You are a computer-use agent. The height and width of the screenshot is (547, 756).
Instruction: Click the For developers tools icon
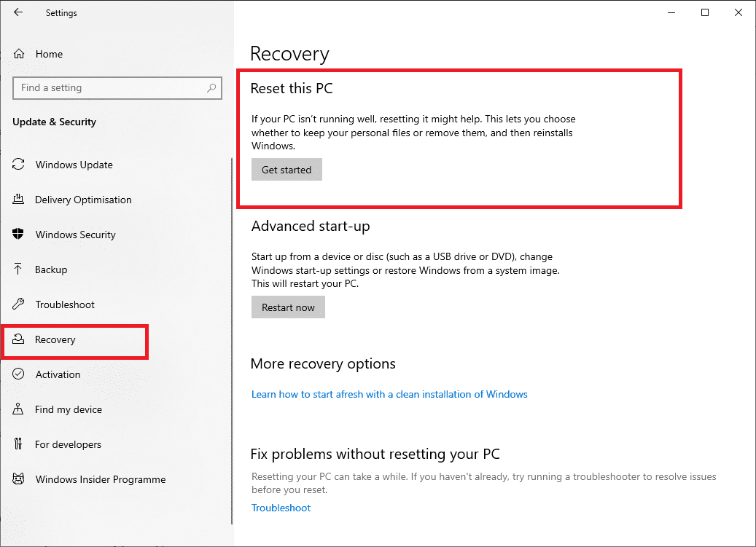[x=18, y=444]
